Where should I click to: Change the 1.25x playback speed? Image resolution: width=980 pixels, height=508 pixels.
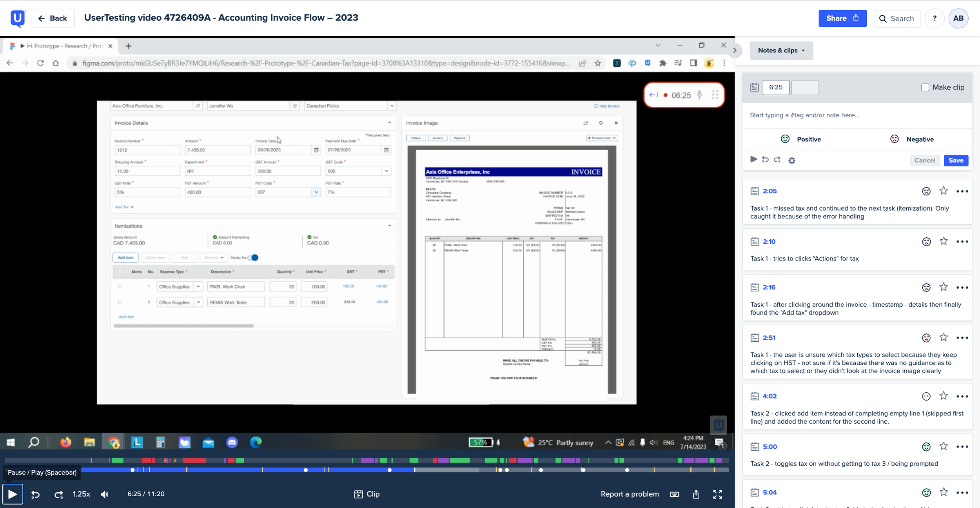pyautogui.click(x=81, y=494)
